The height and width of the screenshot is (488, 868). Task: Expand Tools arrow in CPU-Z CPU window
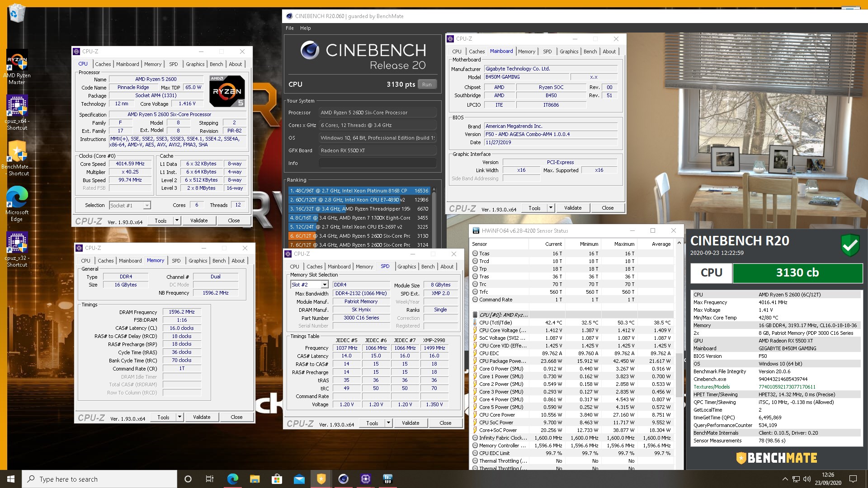[177, 221]
